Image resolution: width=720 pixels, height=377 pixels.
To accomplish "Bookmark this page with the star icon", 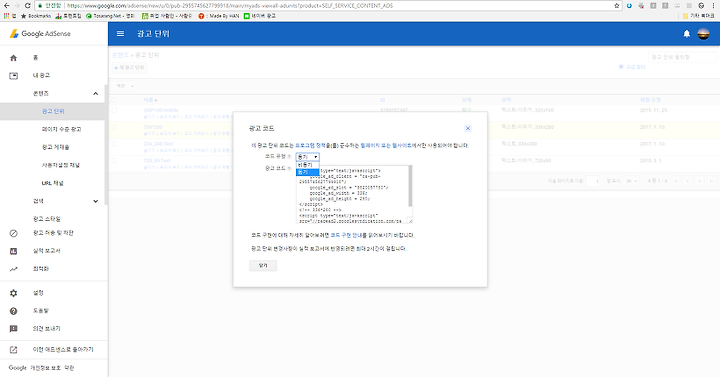I will pyautogui.click(x=617, y=6).
